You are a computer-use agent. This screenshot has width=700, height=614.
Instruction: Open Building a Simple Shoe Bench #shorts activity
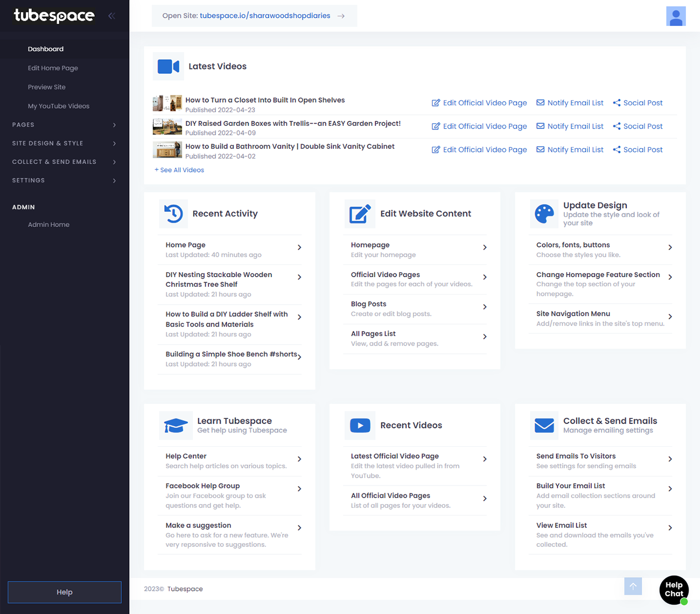(230, 359)
